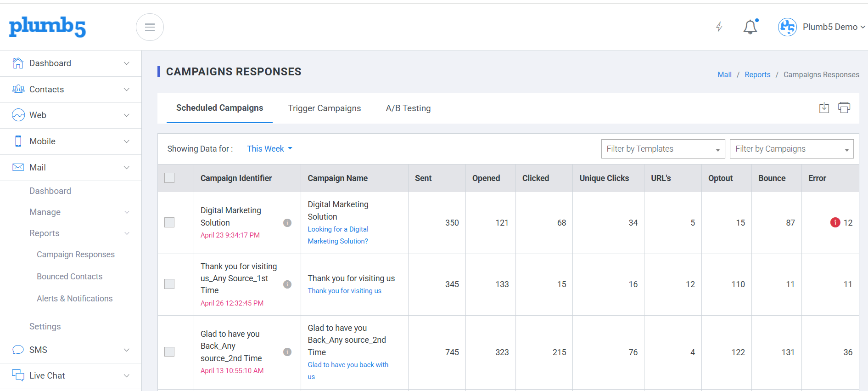Click the red error alert icon beside 12
Viewport: 868px width, 391px height.
pos(835,222)
